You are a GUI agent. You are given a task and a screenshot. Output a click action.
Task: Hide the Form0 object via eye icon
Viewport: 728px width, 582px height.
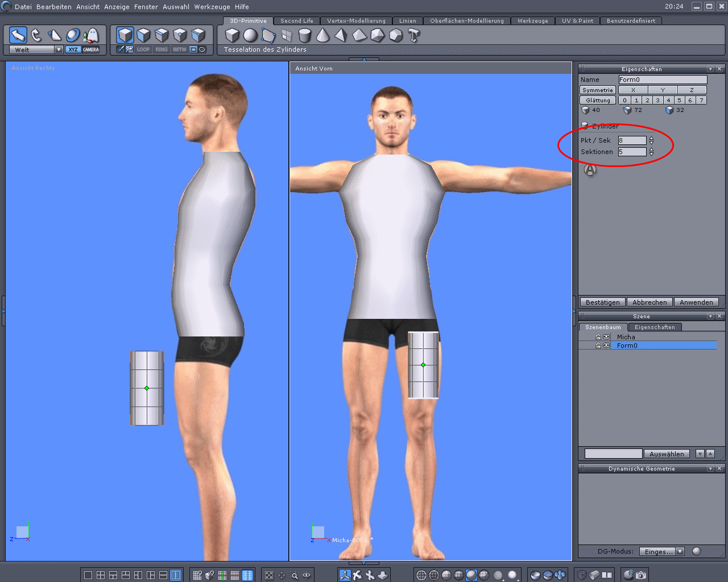pyautogui.click(x=606, y=346)
